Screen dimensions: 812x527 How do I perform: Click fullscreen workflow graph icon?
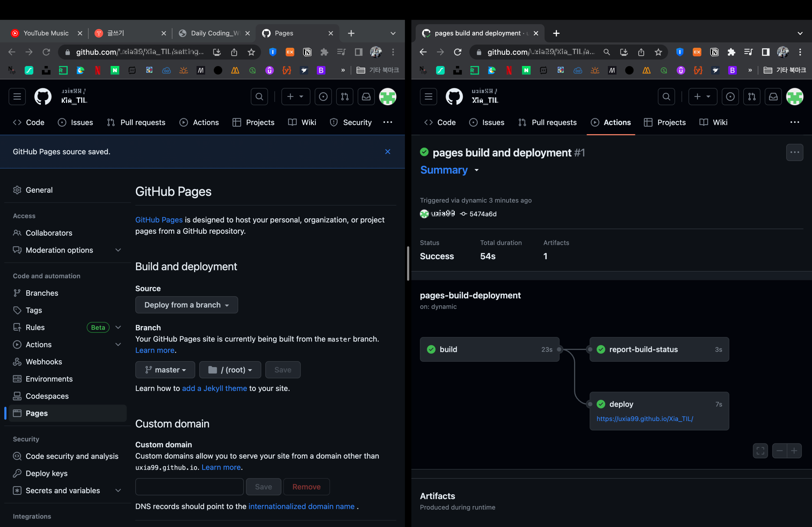(x=760, y=451)
